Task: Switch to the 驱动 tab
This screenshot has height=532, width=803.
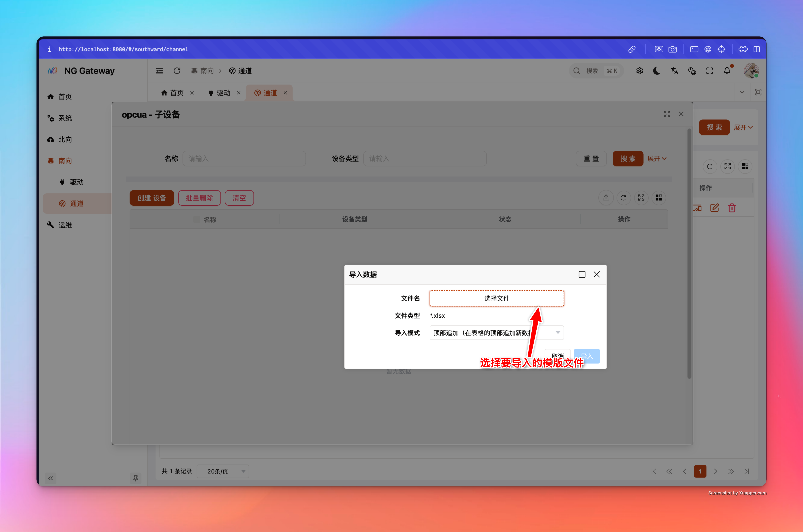Action: [223, 93]
